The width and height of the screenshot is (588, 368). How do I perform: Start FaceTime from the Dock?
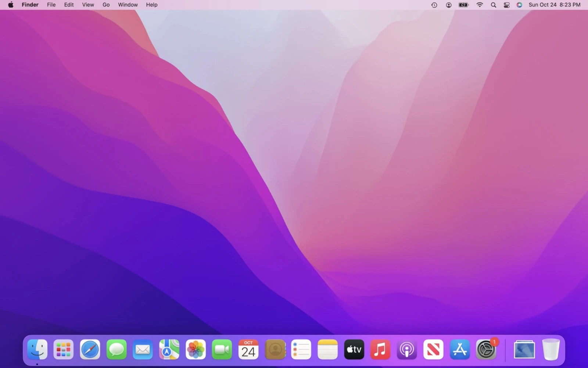pos(222,350)
